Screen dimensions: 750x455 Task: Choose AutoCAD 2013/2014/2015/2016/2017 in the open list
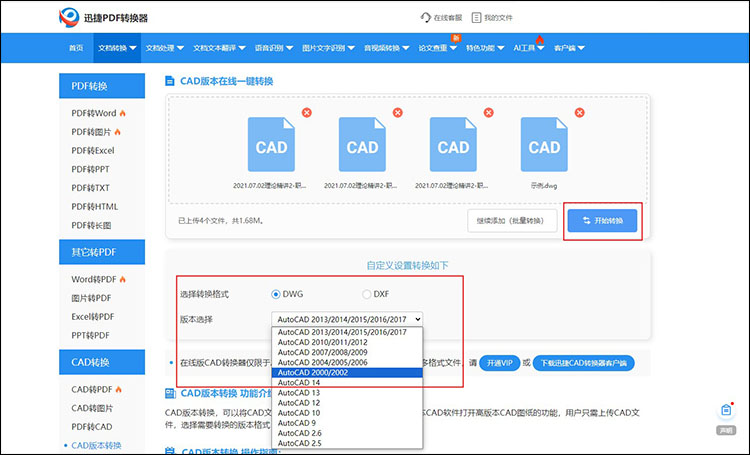click(x=347, y=332)
